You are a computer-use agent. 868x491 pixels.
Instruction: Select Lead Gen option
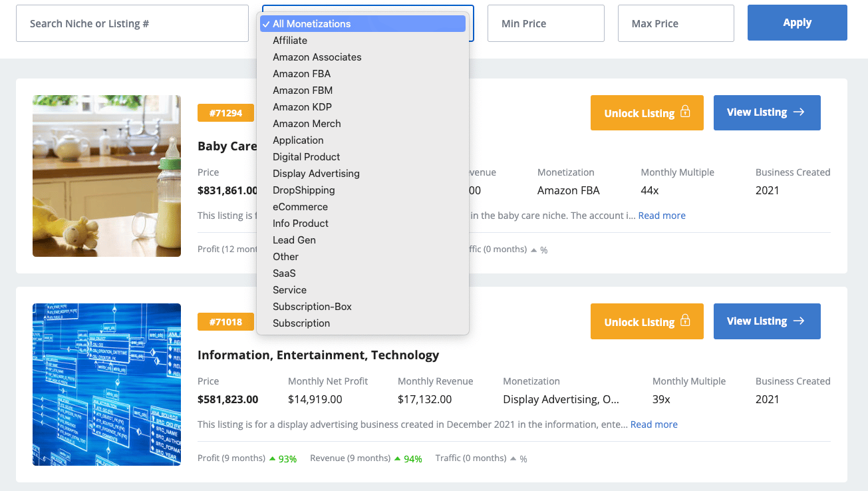[294, 240]
